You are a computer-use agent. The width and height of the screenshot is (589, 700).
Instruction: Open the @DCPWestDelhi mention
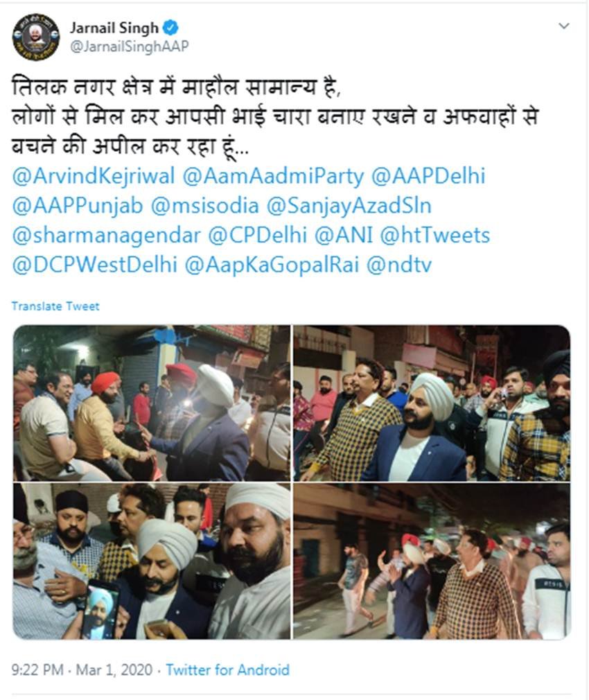tap(95, 265)
